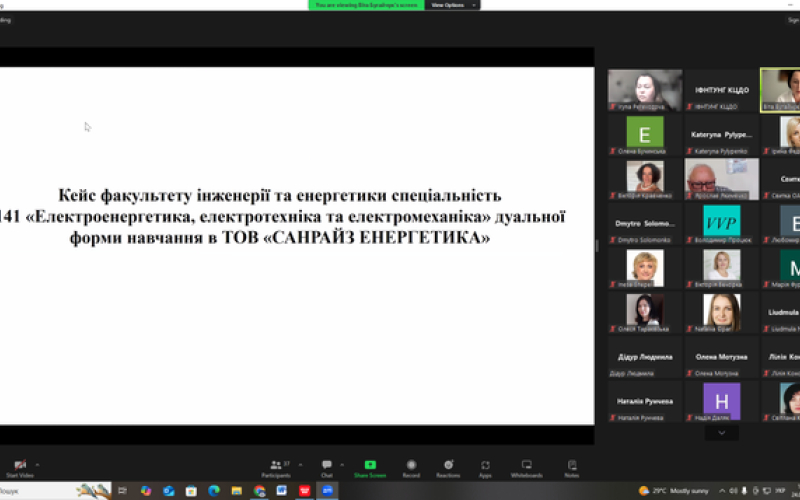Select the VVP avatar participant tile
800x500 pixels.
point(721,223)
